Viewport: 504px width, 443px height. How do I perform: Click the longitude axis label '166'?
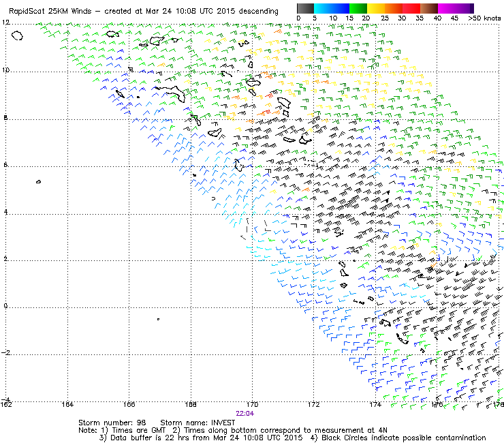coord(129,404)
